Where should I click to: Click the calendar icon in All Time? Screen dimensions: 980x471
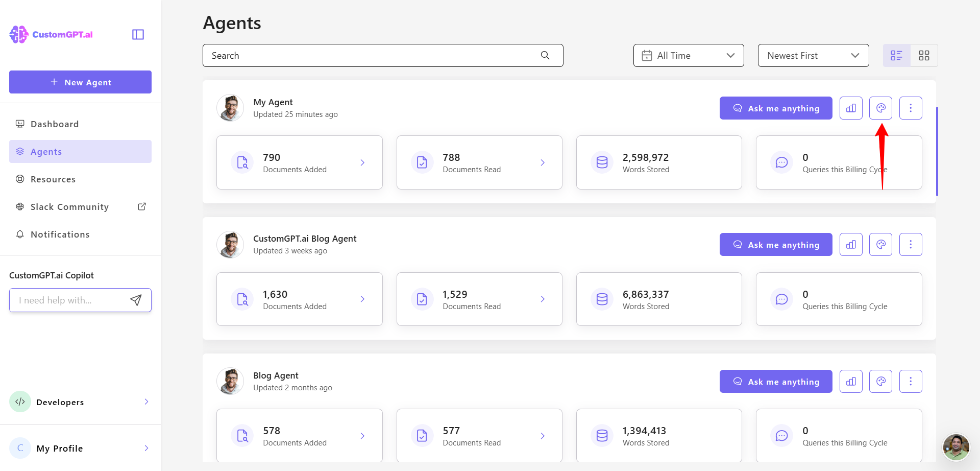click(x=647, y=55)
